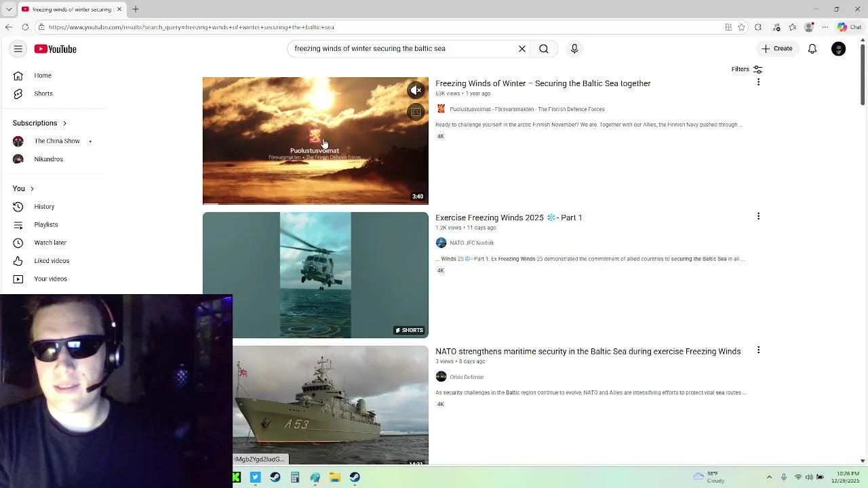The width and height of the screenshot is (868, 488).
Task: Toggle captions on first video preview
Action: [416, 112]
